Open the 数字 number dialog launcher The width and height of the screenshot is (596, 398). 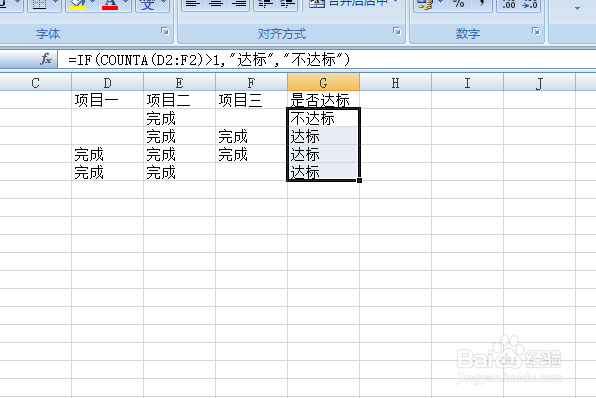tap(536, 31)
